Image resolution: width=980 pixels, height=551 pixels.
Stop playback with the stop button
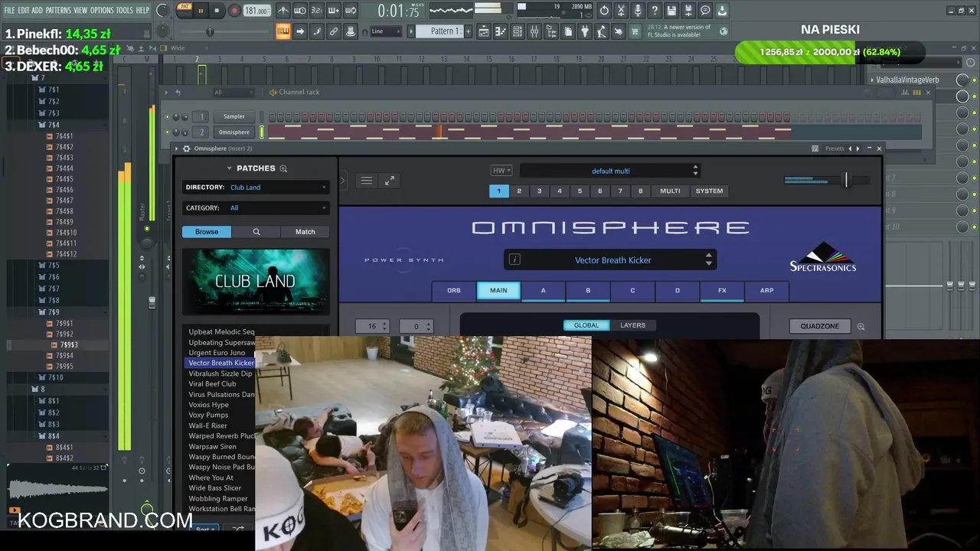pos(217,11)
